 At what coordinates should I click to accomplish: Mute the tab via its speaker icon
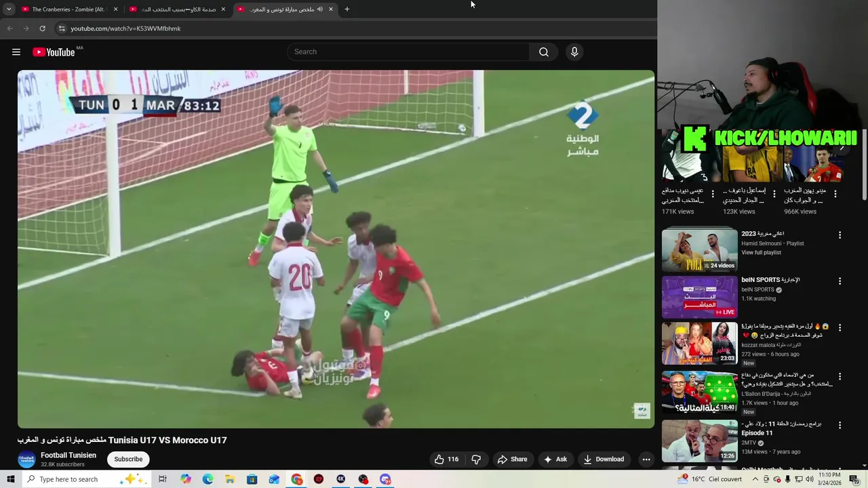pyautogui.click(x=320, y=9)
